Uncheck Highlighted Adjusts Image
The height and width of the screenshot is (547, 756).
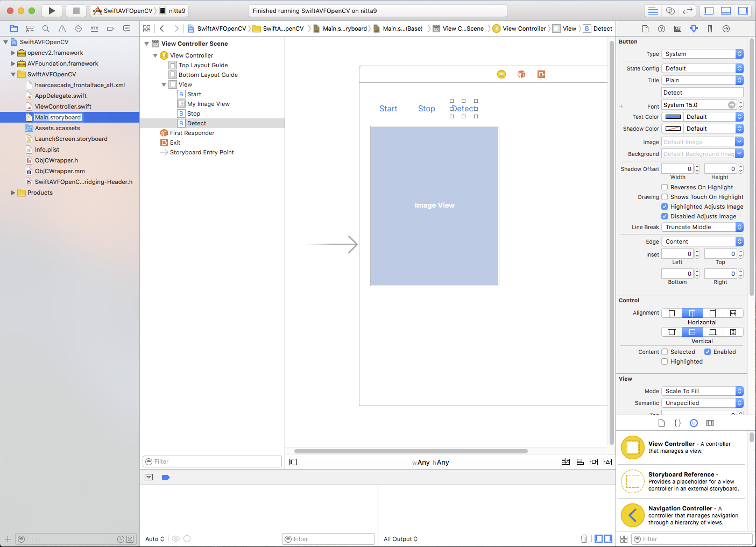pyautogui.click(x=665, y=207)
